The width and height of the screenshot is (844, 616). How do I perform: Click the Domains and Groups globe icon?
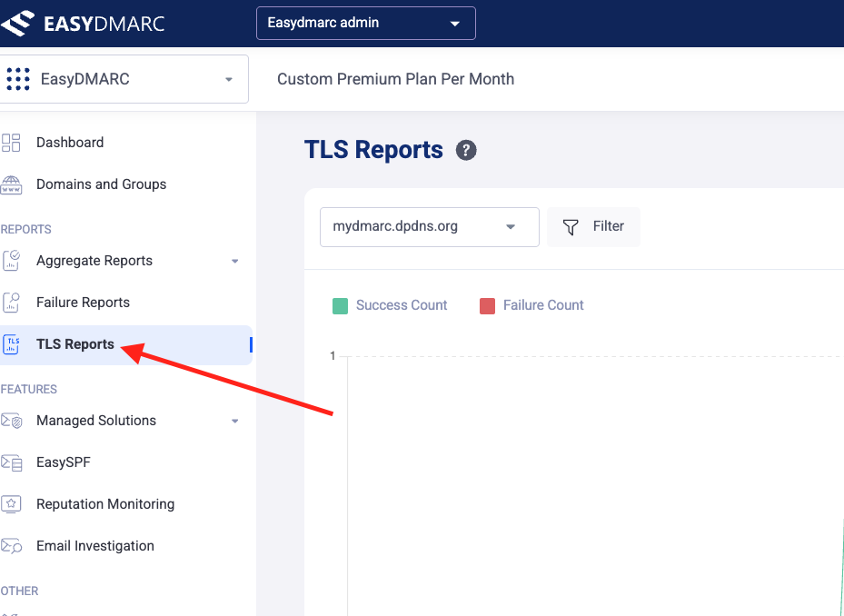coord(11,184)
